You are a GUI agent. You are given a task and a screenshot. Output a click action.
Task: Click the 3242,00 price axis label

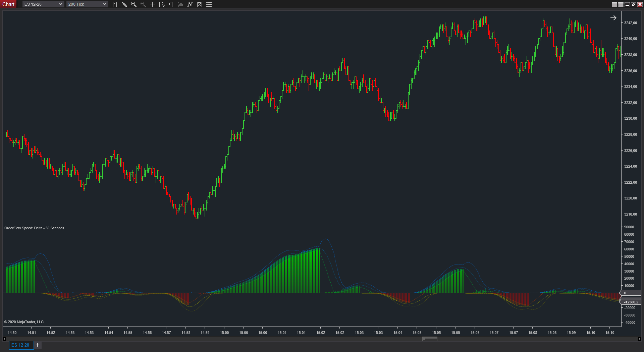click(x=631, y=23)
